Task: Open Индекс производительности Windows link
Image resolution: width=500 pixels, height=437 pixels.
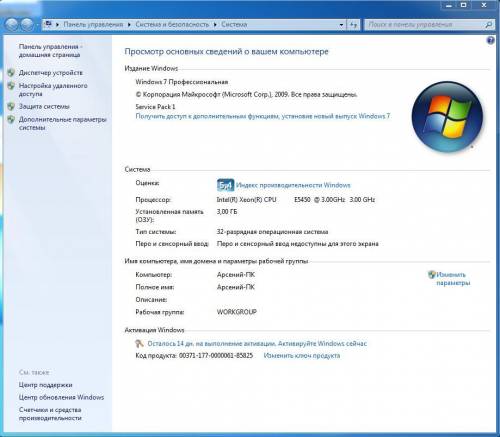Action: [x=293, y=185]
